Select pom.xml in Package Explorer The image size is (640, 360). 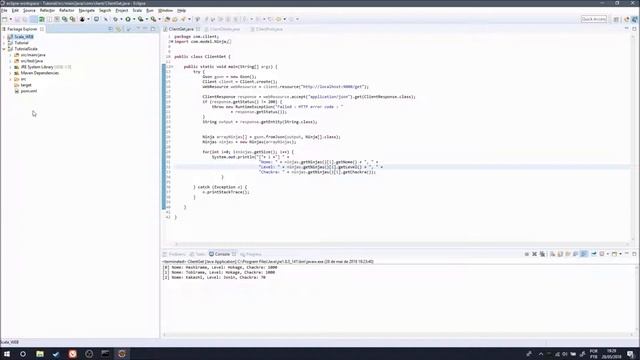tap(29, 91)
